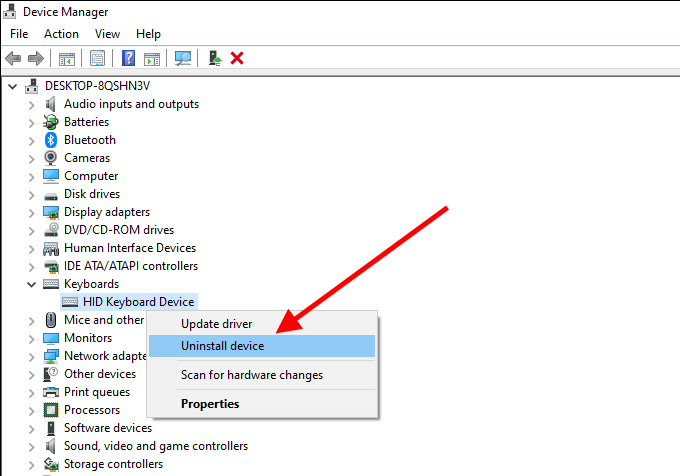Click the Human Interface Devices icon

click(51, 248)
